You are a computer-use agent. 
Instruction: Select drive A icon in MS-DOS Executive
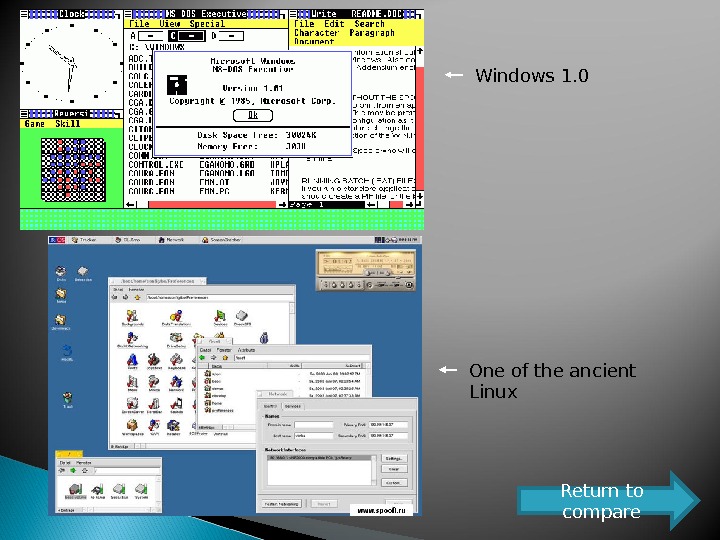pyautogui.click(x=147, y=36)
